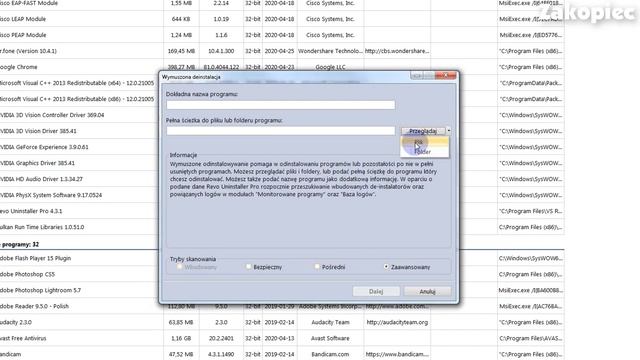Select the Pośredni scan mode
This screenshot has height=360, width=640.
pos(330,267)
